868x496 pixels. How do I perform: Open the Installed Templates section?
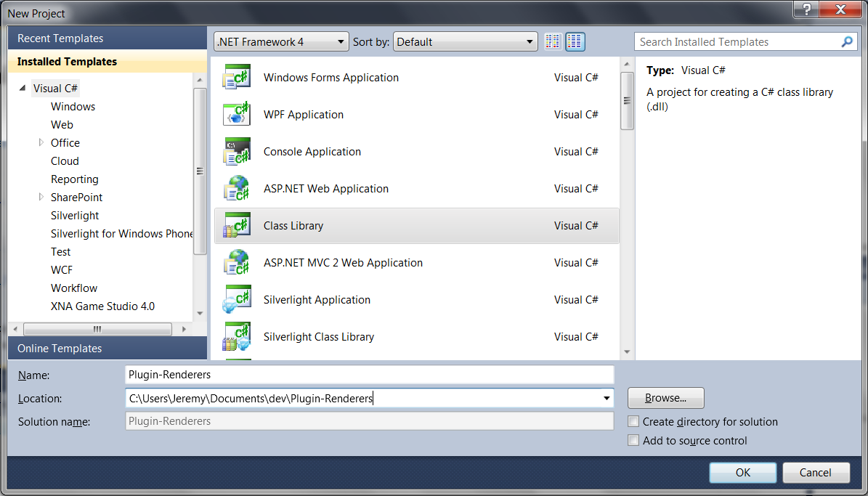pos(108,62)
